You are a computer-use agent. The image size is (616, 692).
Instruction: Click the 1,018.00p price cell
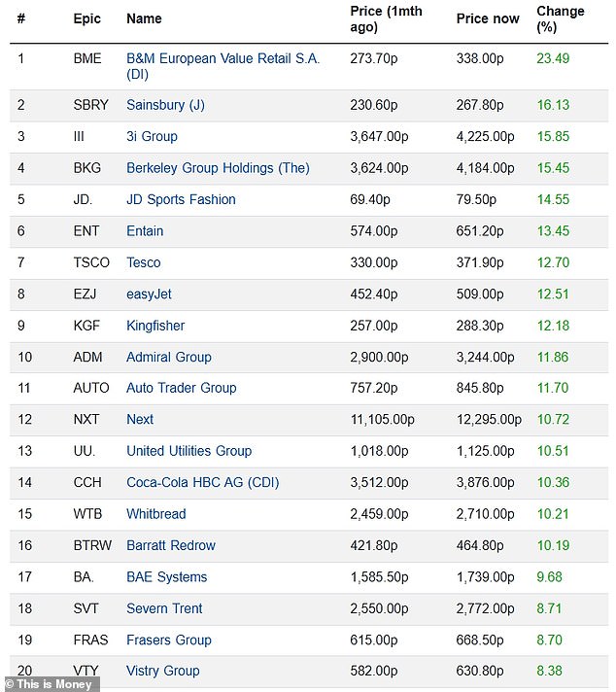(379, 451)
